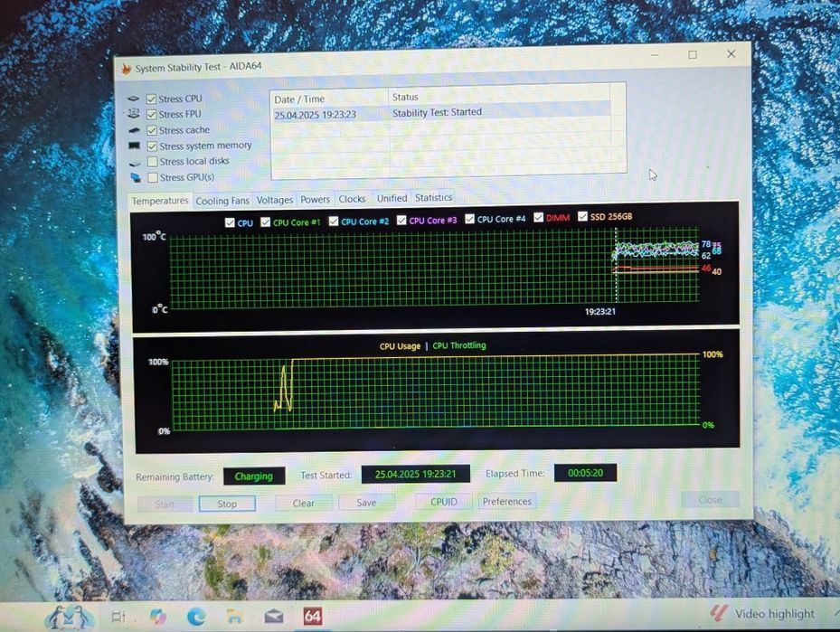Uncheck Stress cache checkbox
This screenshot has width=840, height=632.
click(152, 130)
